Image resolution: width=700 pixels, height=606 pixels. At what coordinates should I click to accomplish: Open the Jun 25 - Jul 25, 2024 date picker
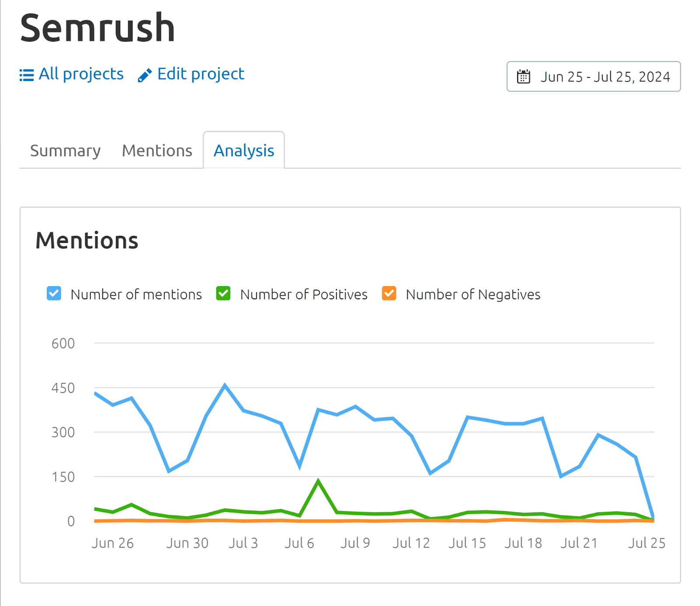(594, 77)
